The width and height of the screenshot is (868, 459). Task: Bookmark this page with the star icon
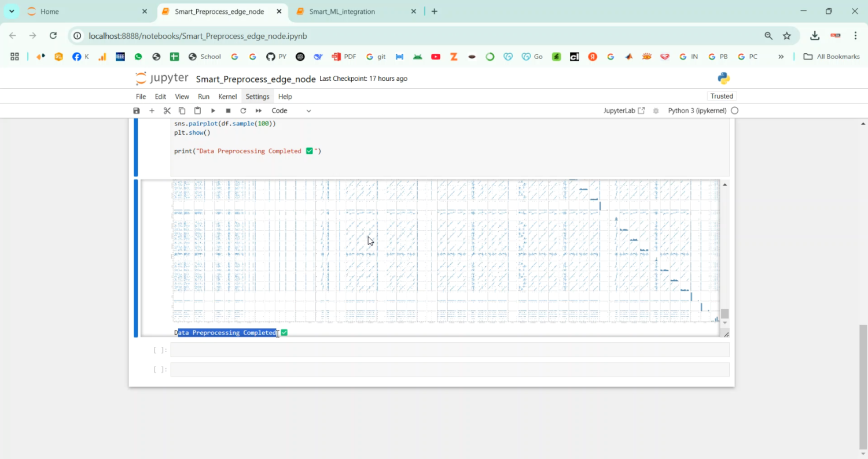tap(786, 36)
